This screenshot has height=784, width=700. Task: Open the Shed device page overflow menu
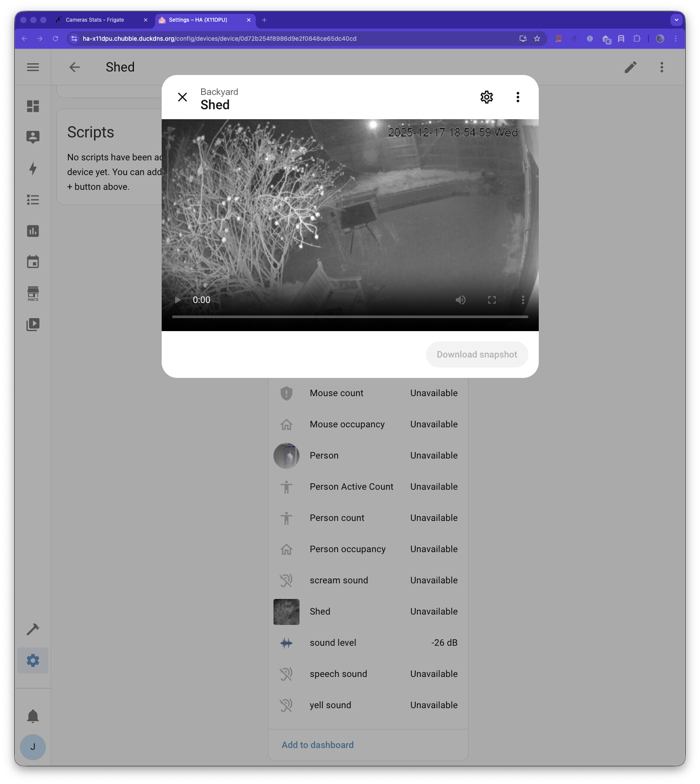tap(662, 67)
